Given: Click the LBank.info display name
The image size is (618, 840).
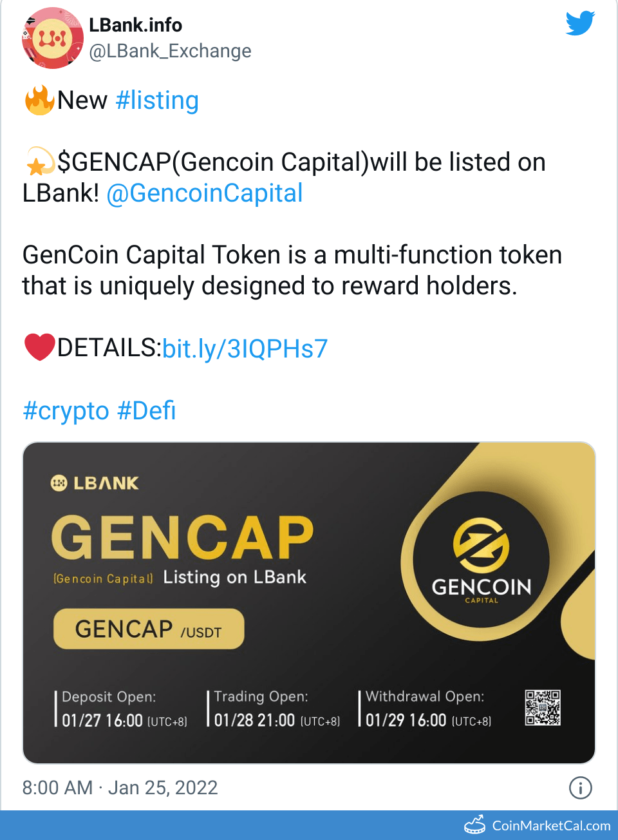Looking at the screenshot, I should click(135, 25).
